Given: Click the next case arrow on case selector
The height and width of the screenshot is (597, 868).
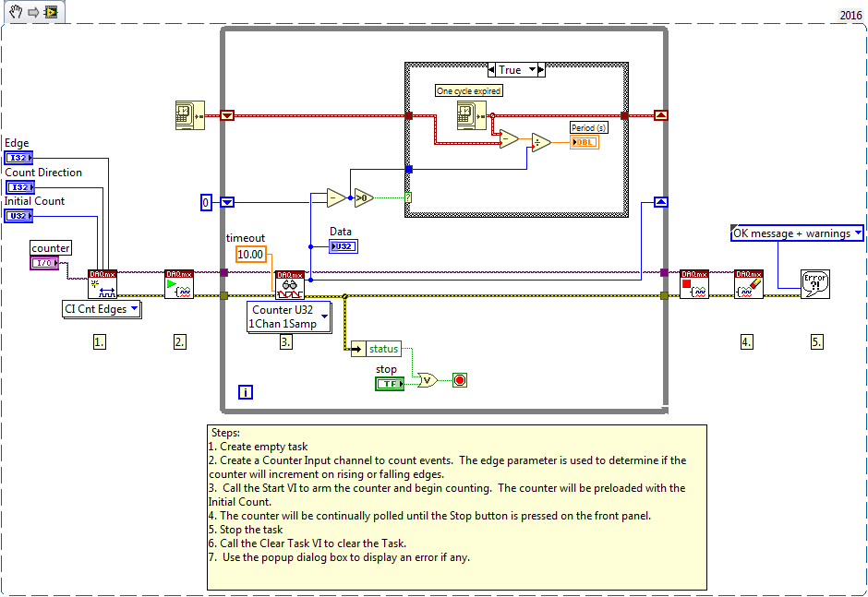Looking at the screenshot, I should [540, 70].
